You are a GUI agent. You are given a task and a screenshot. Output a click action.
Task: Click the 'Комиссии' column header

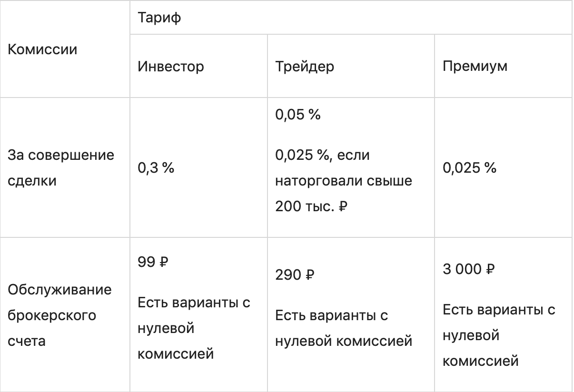click(x=42, y=49)
